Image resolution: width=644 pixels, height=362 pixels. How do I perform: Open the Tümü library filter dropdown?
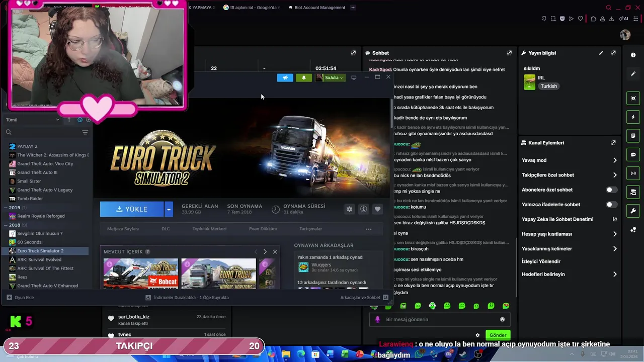33,120
